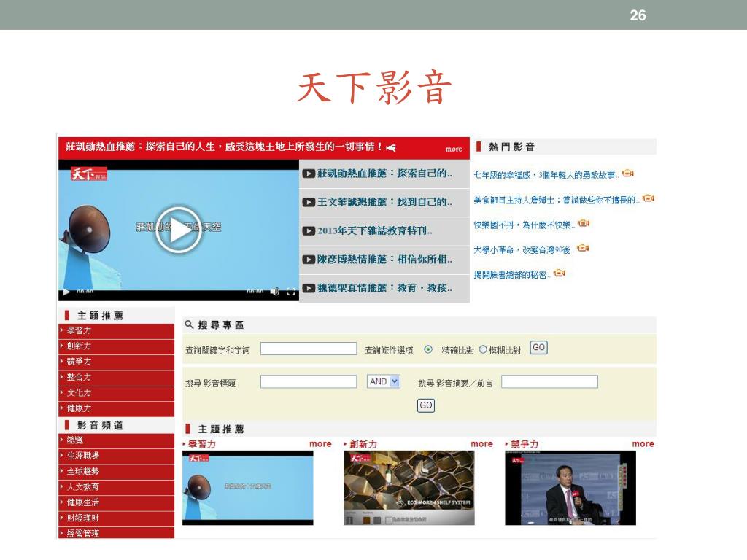Click the red headline banner title text
The image size is (747, 560).
point(224,147)
